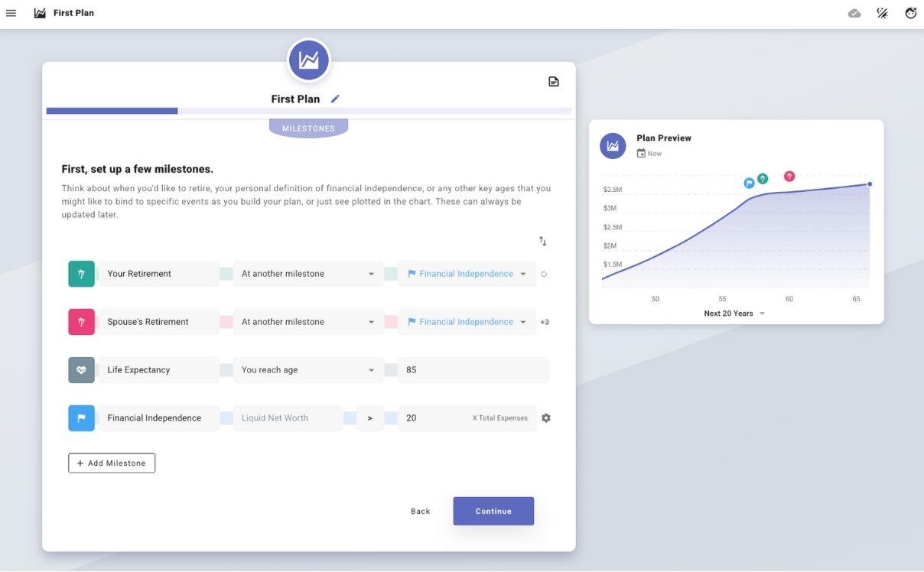Click the pencil icon to rename First Plan
924x572 pixels.
(x=335, y=99)
